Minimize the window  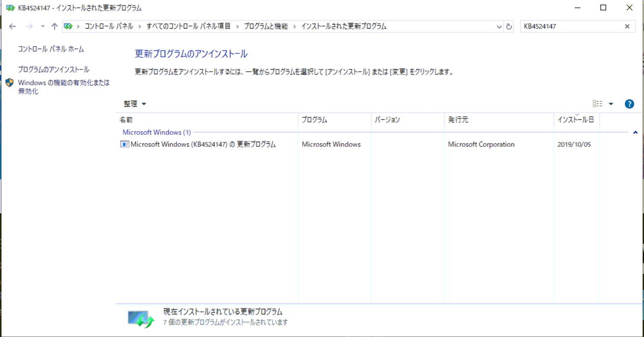(x=577, y=8)
